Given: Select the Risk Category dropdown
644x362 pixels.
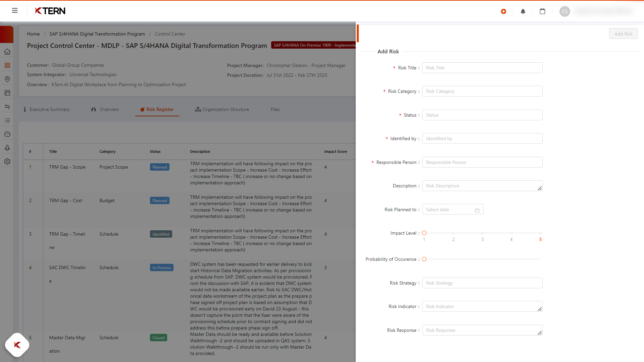Looking at the screenshot, I should [x=482, y=91].
